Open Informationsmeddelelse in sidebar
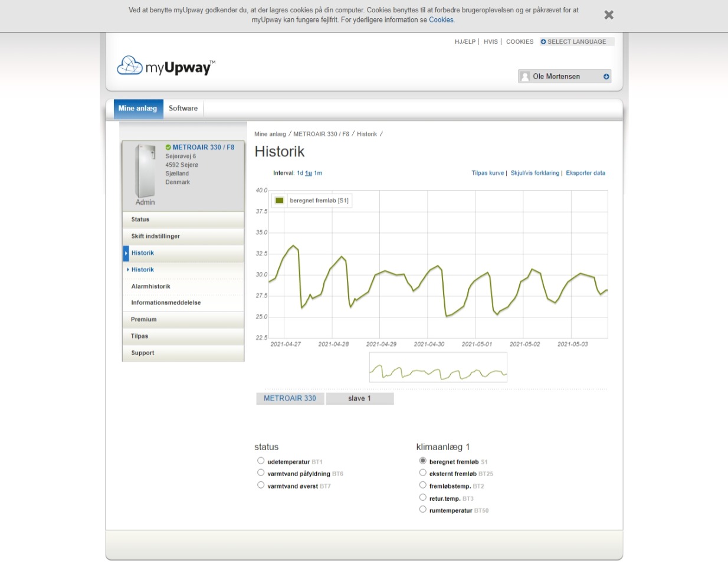The height and width of the screenshot is (564, 728). click(166, 303)
